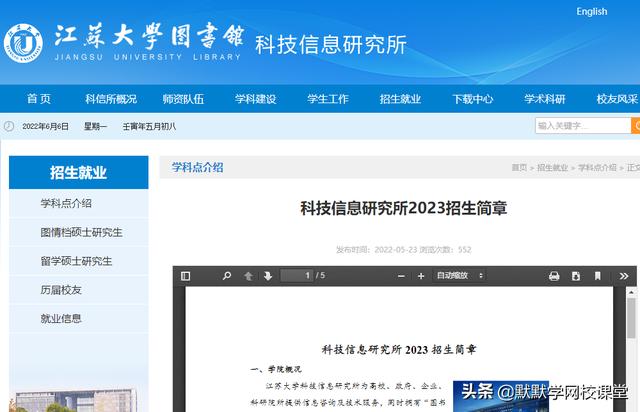The height and width of the screenshot is (412, 640).
Task: Select 就业信息 in the sidebar
Action: click(79, 318)
